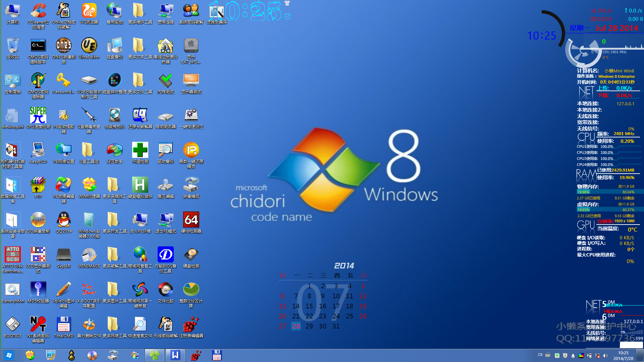
Task: Launch MD5校验器 key icon
Action: (x=38, y=292)
